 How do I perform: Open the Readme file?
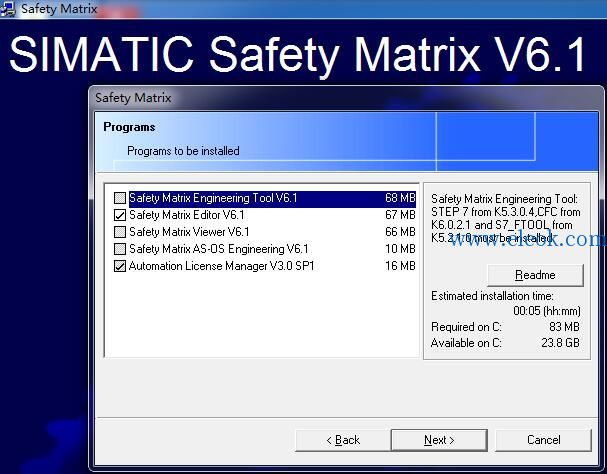pyautogui.click(x=535, y=275)
